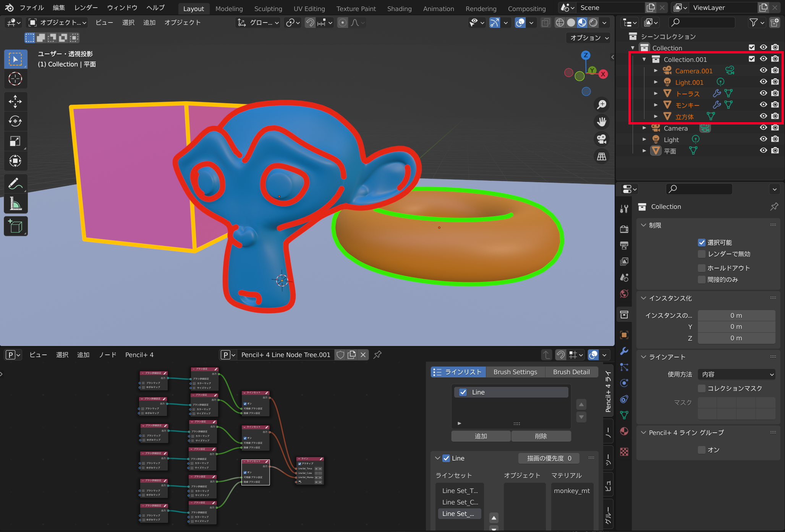Enable the レンダーで無効 checkbox
This screenshot has height=532, width=785.
(702, 254)
